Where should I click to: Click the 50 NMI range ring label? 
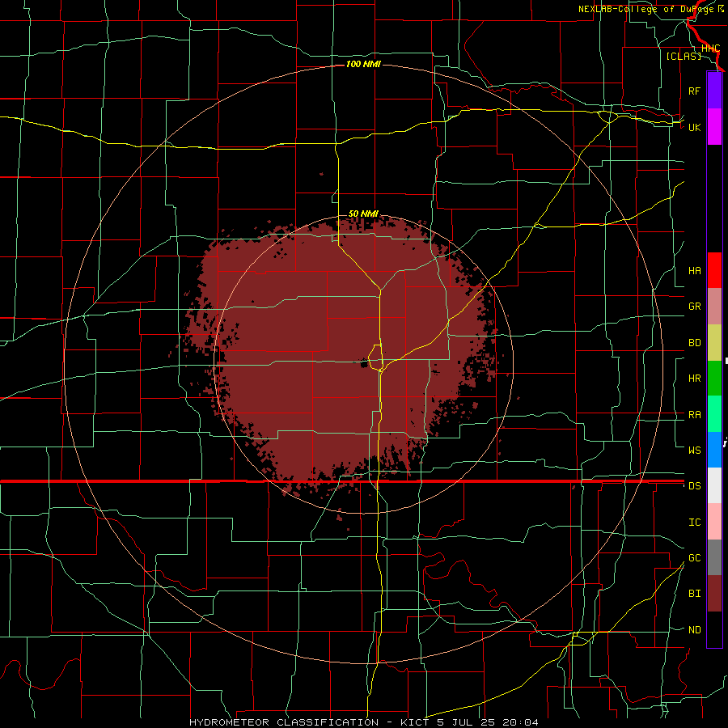pos(363,214)
